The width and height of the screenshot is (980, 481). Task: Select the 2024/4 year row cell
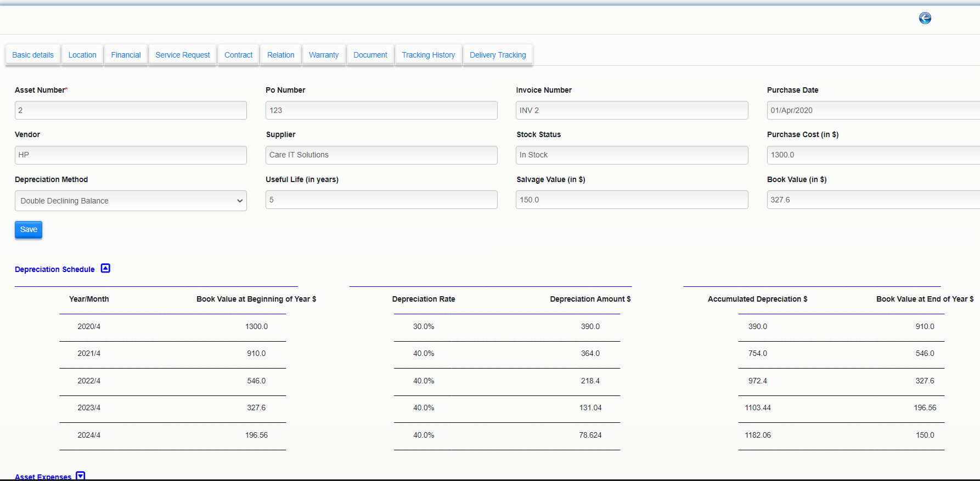tap(89, 435)
